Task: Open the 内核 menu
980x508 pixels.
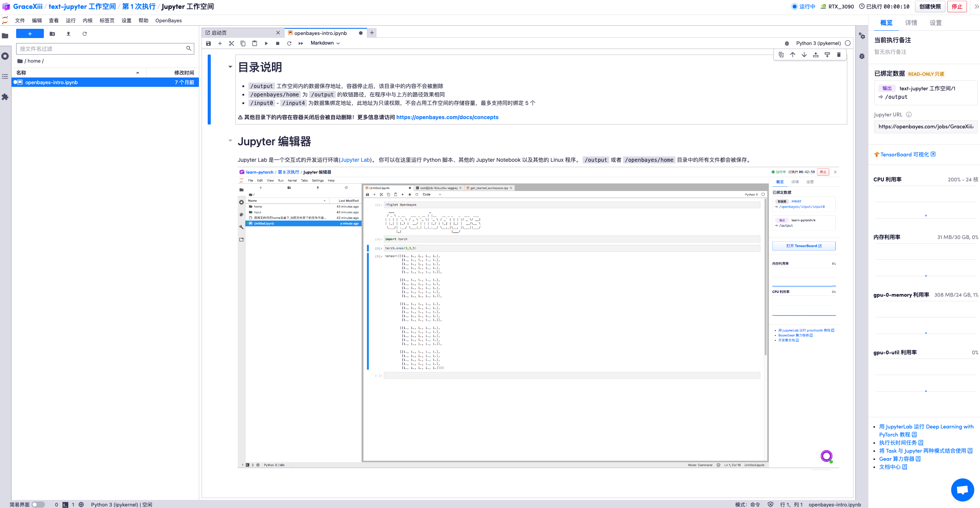Action: (x=87, y=21)
